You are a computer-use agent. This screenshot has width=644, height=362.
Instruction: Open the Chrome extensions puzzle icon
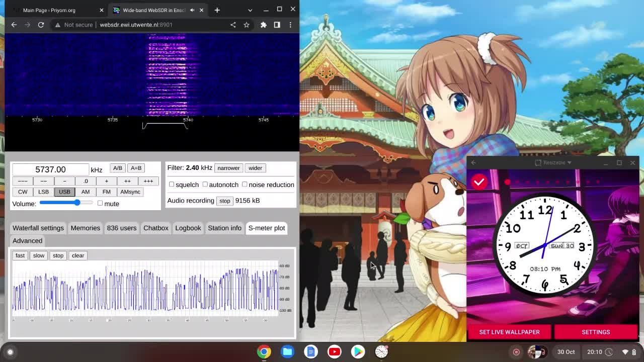pyautogui.click(x=264, y=25)
